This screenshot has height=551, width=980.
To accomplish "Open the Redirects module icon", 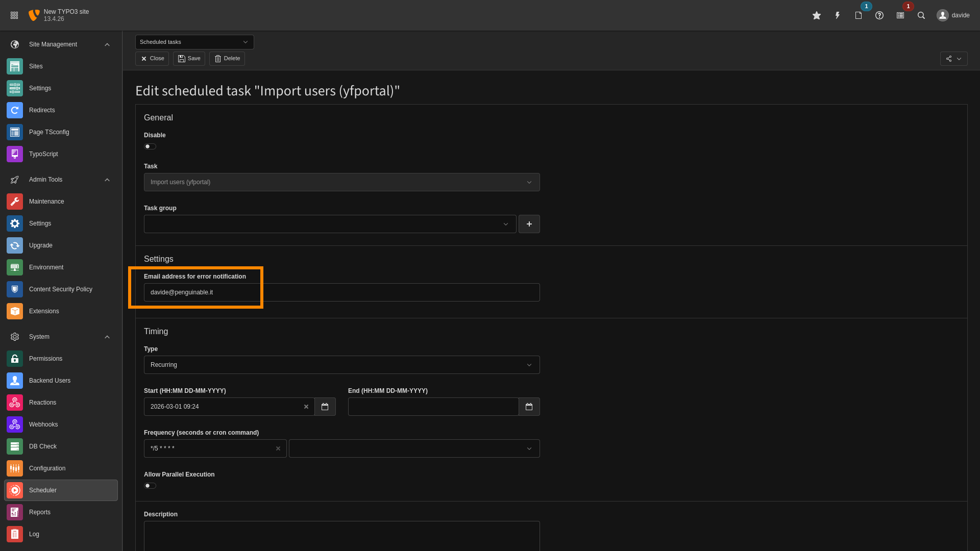I will click(15, 110).
